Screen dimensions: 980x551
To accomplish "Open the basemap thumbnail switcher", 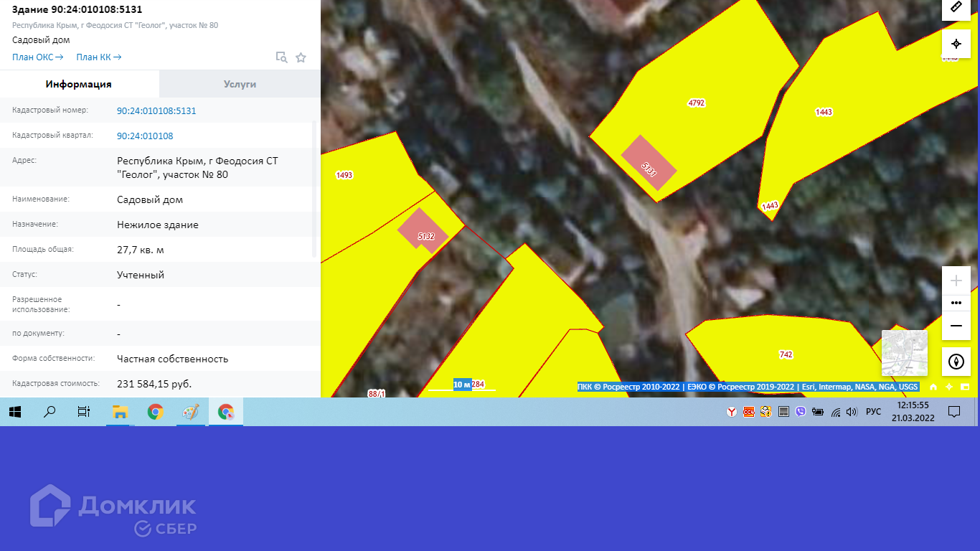I will [904, 352].
